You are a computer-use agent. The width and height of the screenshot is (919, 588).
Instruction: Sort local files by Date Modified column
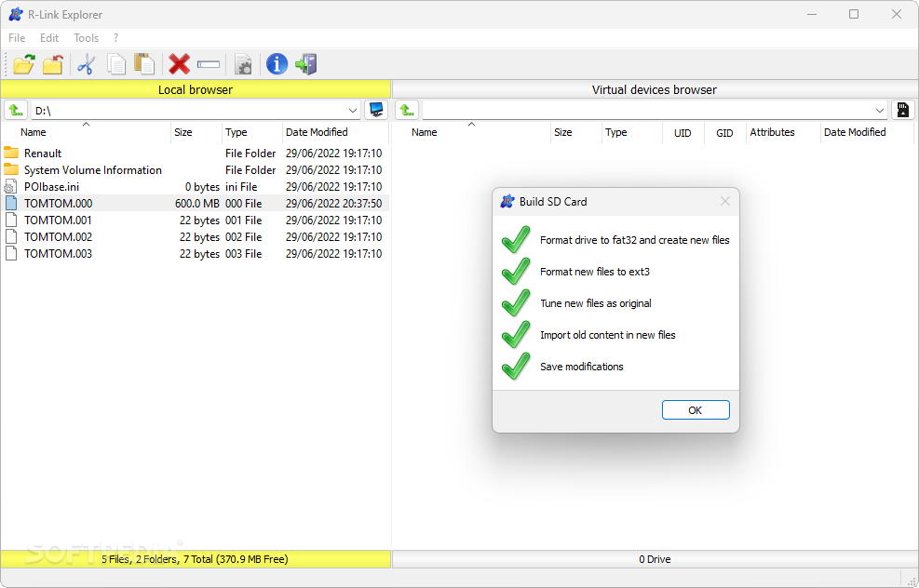tap(336, 132)
